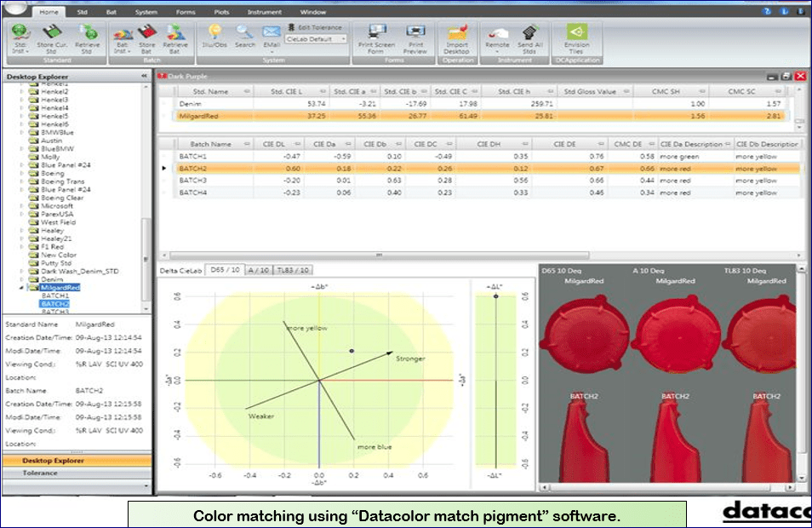Open the Std. Name column filter
Viewport: 812px width, 528px height.
[x=247, y=91]
